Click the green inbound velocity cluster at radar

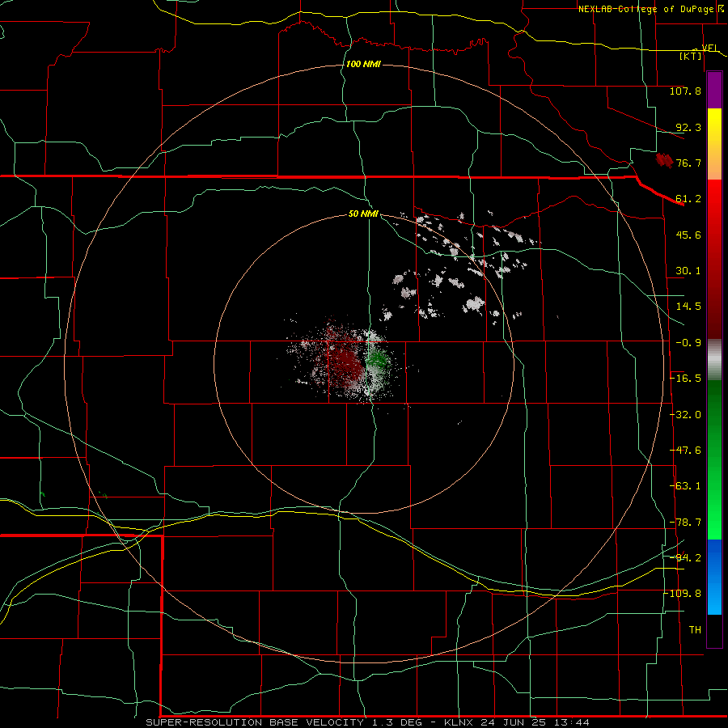tap(377, 360)
